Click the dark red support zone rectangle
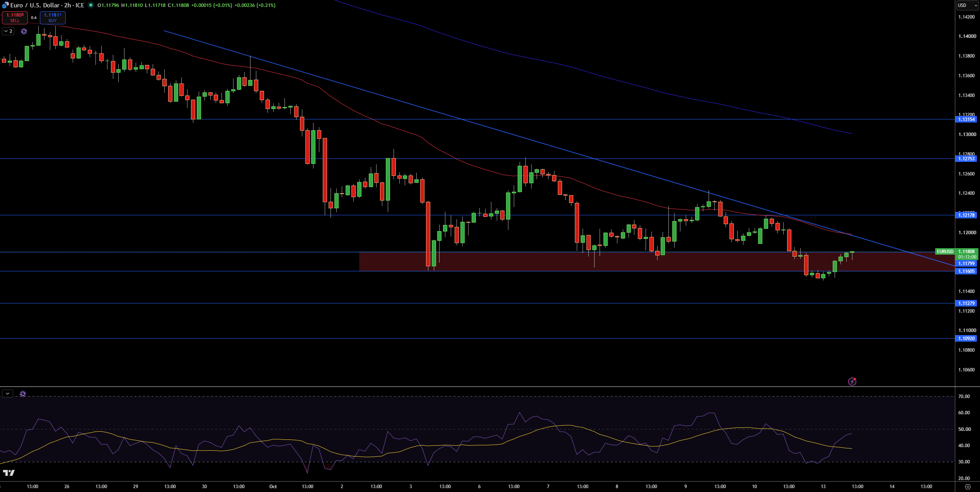Image resolution: width=980 pixels, height=492 pixels. pyautogui.click(x=656, y=262)
